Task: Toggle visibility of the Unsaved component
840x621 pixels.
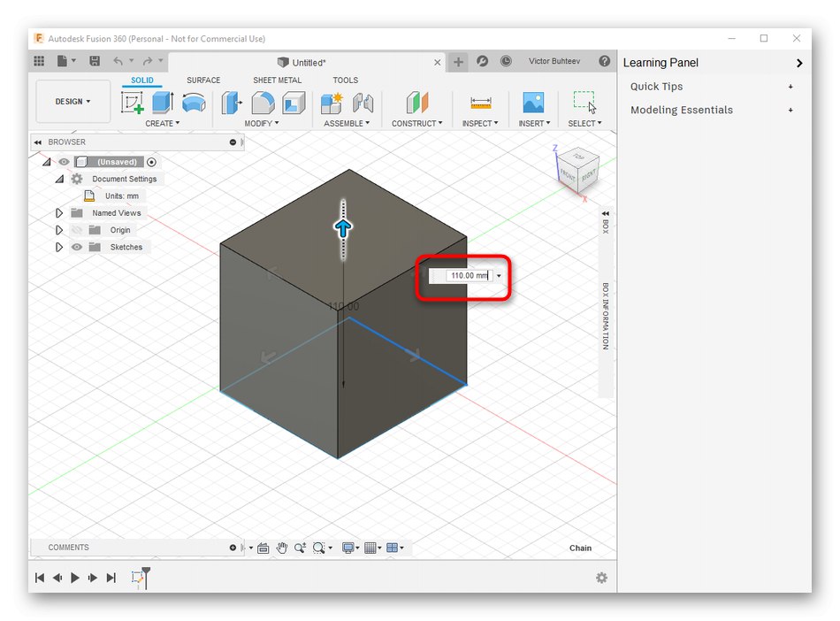Action: point(64,162)
